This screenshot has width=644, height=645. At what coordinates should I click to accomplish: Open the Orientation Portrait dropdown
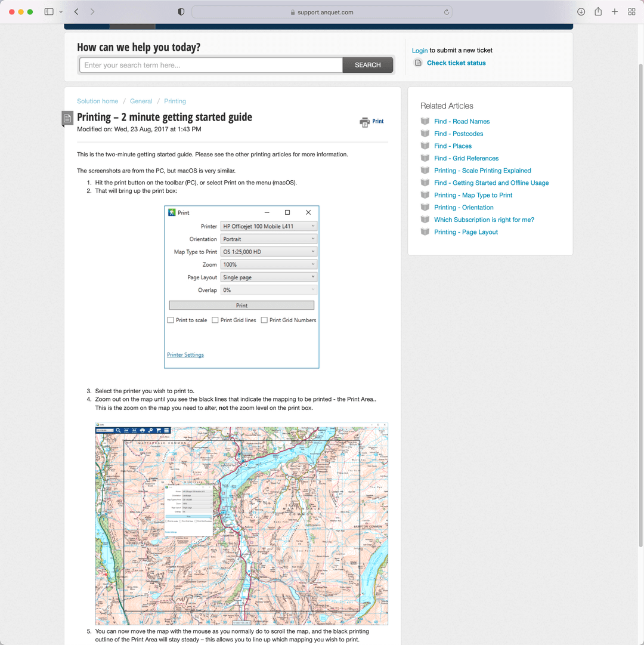(268, 239)
